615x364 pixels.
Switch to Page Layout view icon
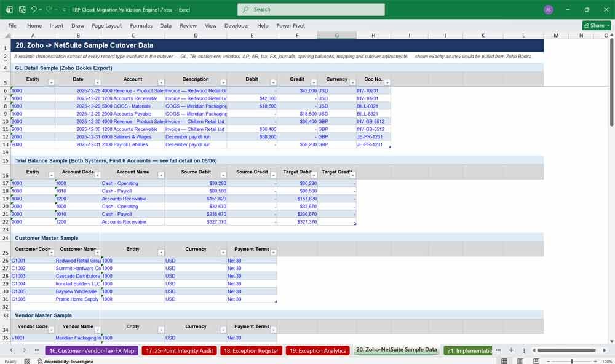click(x=520, y=361)
